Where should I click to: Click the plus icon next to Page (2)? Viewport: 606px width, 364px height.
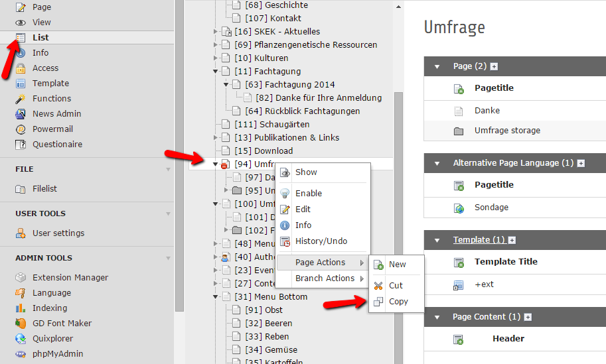tap(494, 67)
